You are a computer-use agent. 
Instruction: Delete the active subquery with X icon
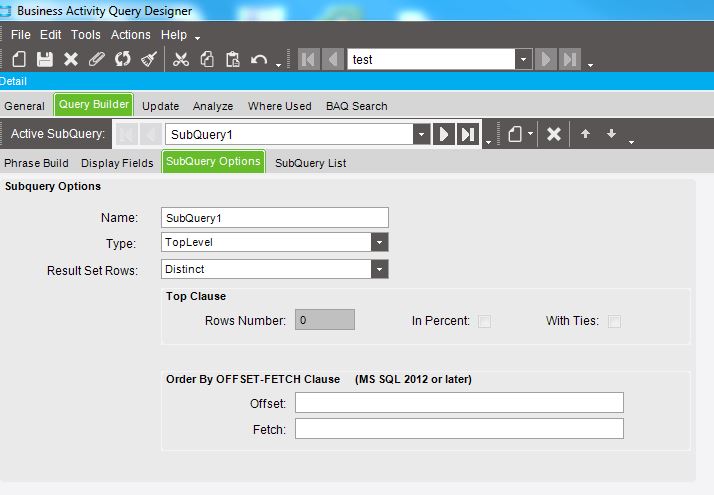(554, 134)
